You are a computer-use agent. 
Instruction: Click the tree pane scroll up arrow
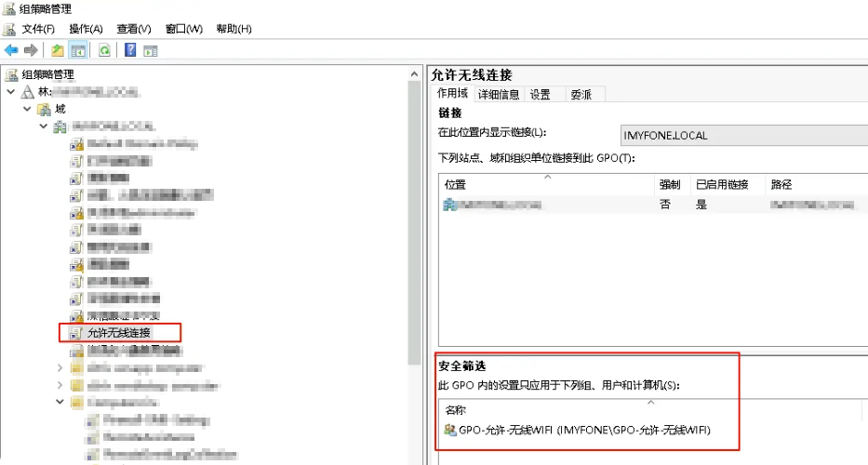click(415, 73)
